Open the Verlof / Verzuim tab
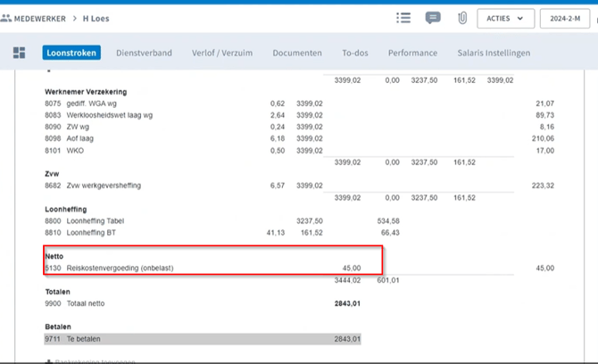 coord(222,53)
